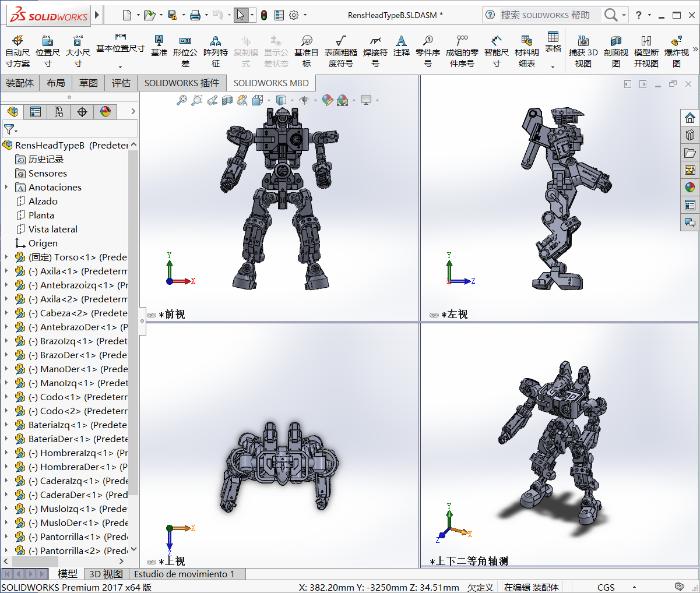Screen dimensions: 700x593
Task: Open the Design Library task pane icon
Action: 690,135
